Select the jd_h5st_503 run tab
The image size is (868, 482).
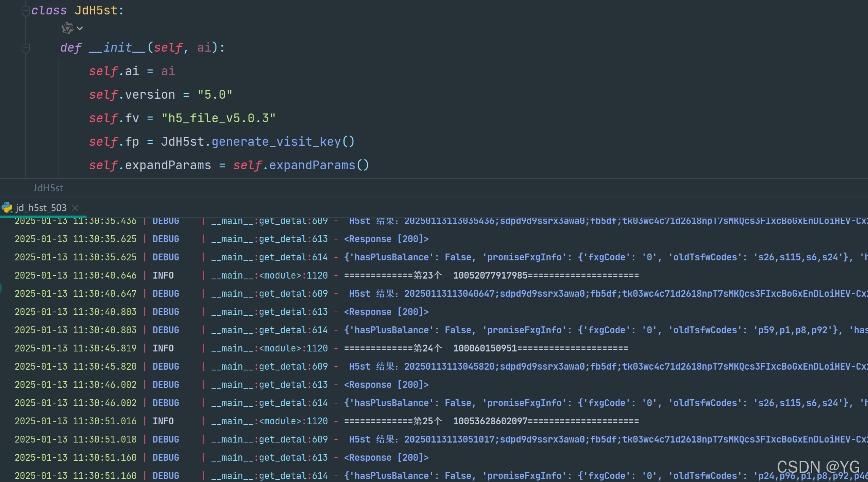click(x=41, y=208)
